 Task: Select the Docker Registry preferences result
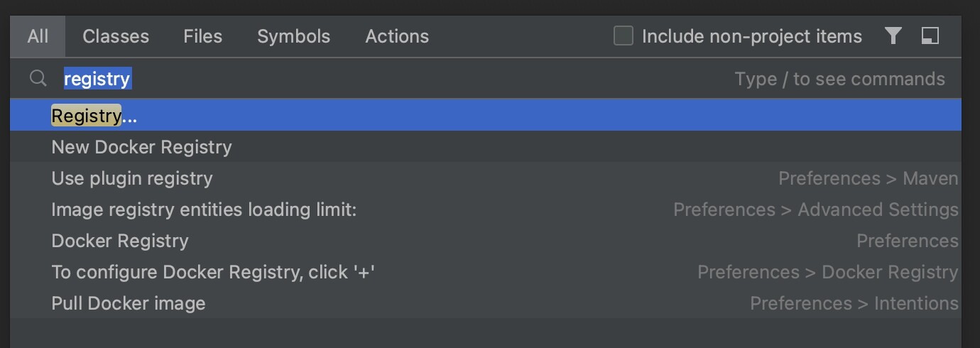(120, 241)
